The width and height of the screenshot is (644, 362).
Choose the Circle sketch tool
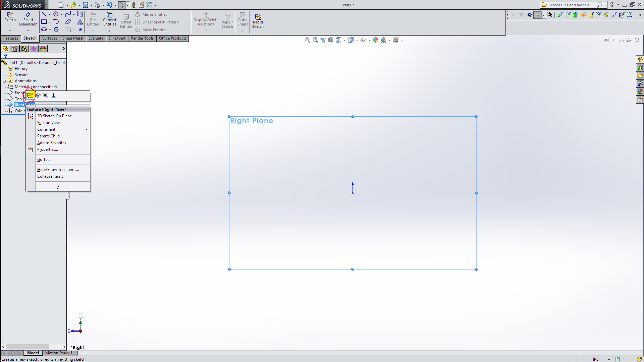point(56,14)
